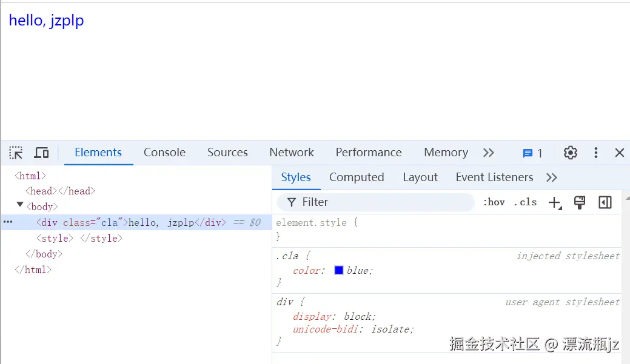
Task: Open DevTools settings gear
Action: tap(570, 153)
